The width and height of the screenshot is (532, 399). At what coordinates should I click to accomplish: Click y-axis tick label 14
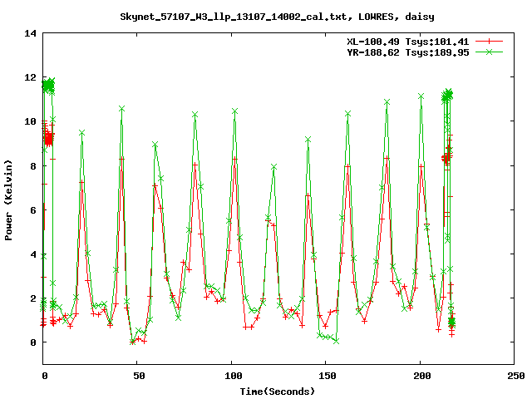point(30,33)
